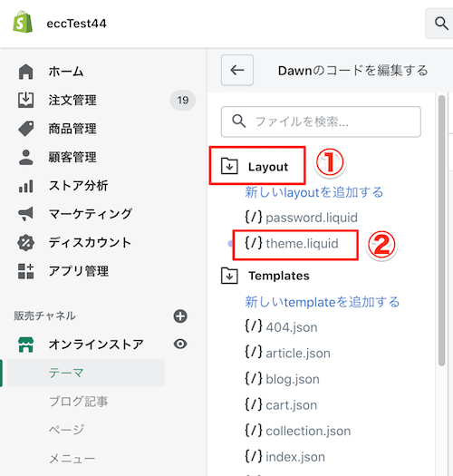Open 顧客管理 in the sidebar
Screen dimensions: 453x476
click(72, 157)
